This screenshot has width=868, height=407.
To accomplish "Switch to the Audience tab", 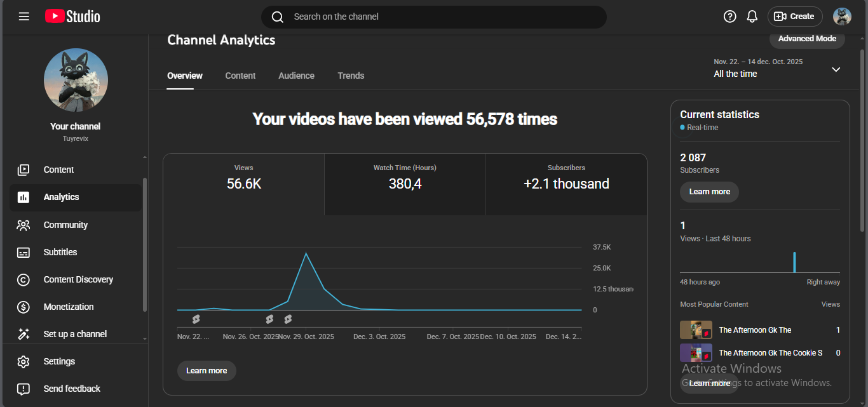I will 296,76.
